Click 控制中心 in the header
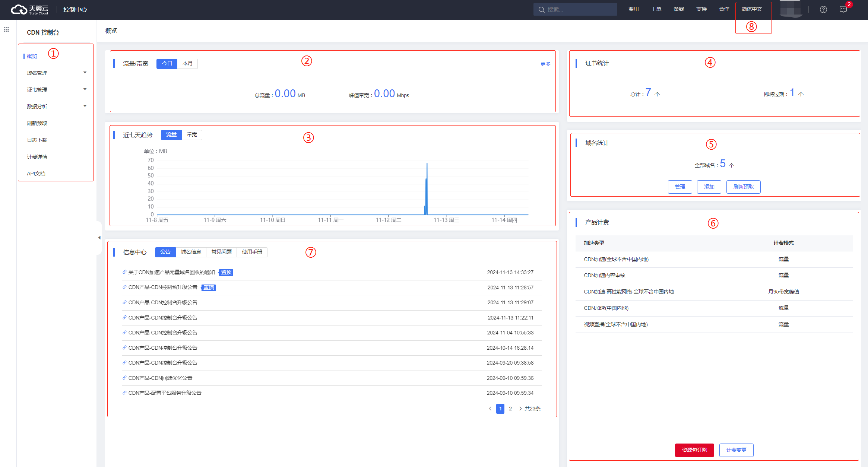Viewport: 868px width, 467px height. (75, 10)
